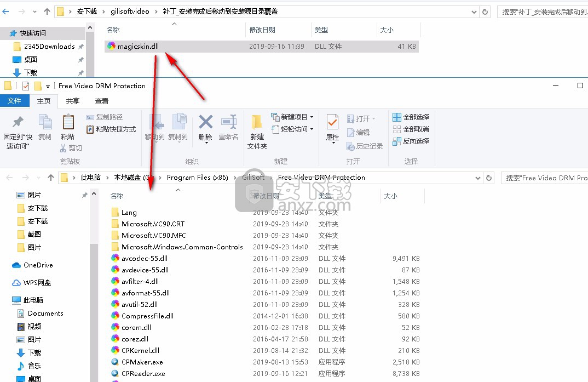Click the Paste (粘贴) ribbon icon
The width and height of the screenshot is (588, 382).
(68, 122)
